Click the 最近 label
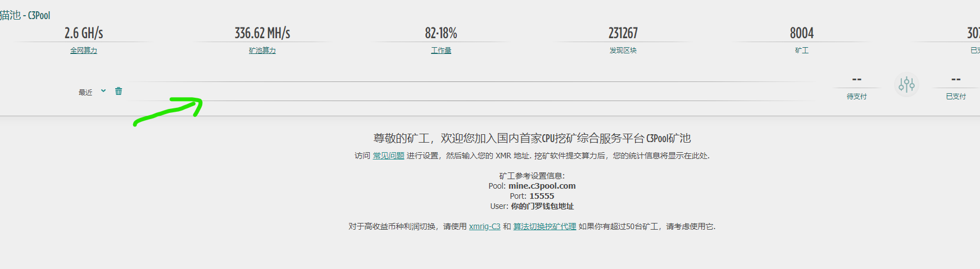Viewport: 980px width, 269px height. tap(85, 93)
